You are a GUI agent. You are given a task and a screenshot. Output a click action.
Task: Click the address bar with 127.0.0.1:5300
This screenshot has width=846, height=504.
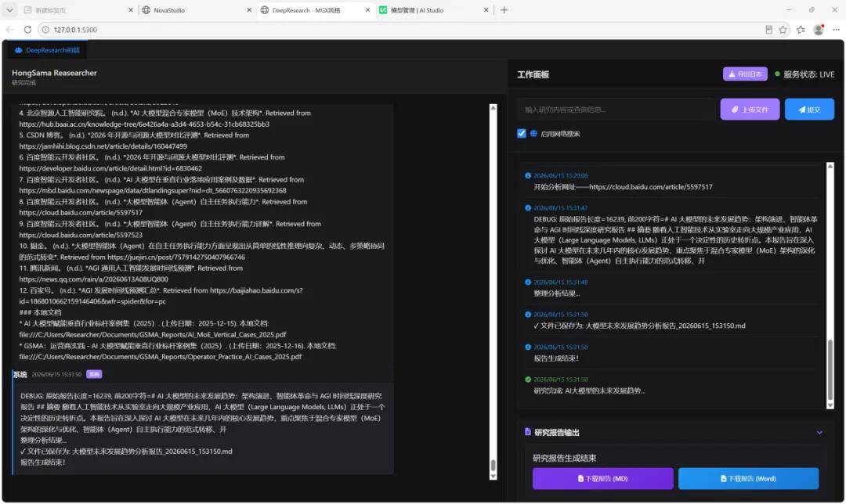point(399,30)
